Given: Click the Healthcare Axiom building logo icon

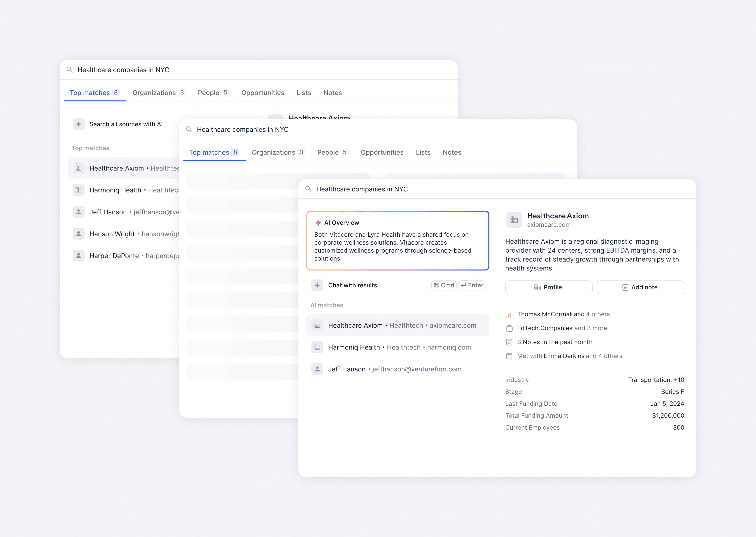Looking at the screenshot, I should tap(514, 220).
